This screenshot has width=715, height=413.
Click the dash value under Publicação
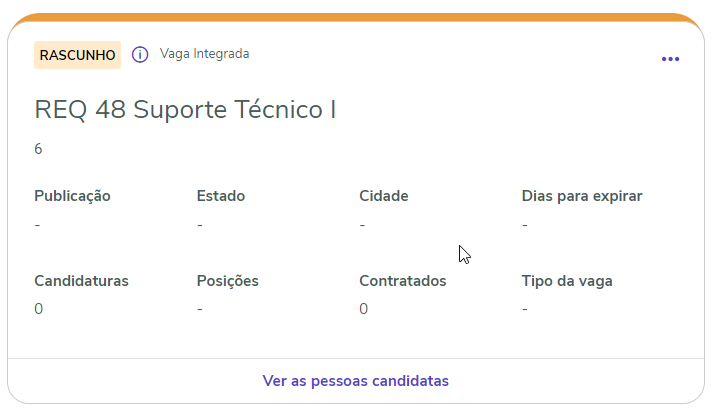click(x=37, y=225)
